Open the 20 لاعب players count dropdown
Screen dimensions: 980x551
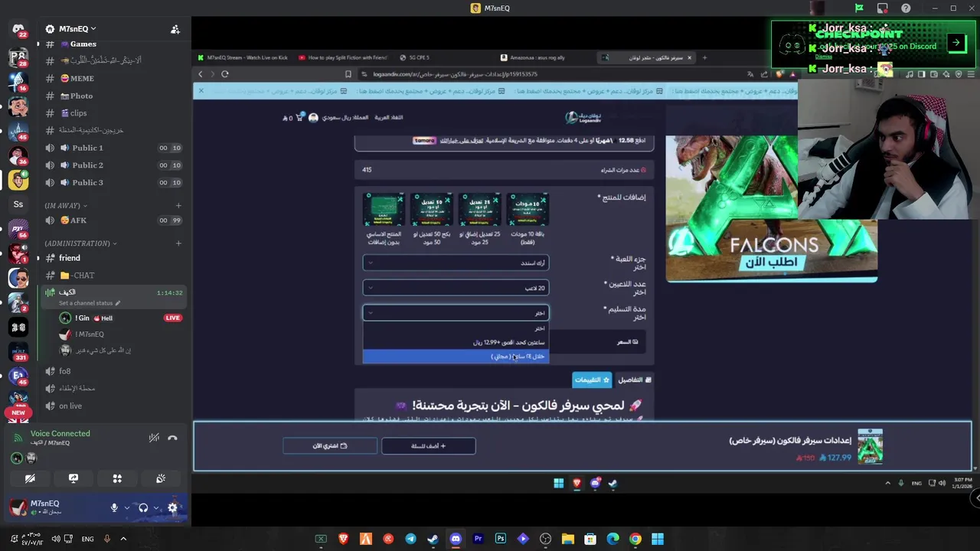(456, 288)
